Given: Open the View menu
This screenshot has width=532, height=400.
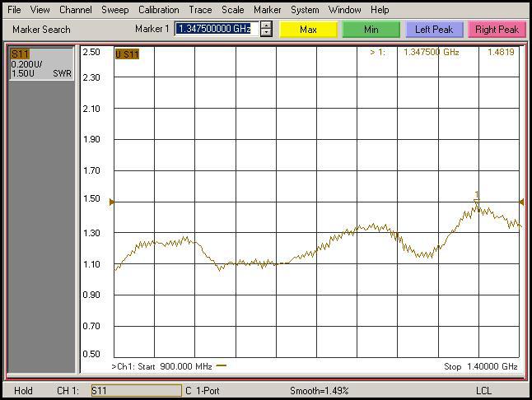Looking at the screenshot, I should (x=40, y=10).
